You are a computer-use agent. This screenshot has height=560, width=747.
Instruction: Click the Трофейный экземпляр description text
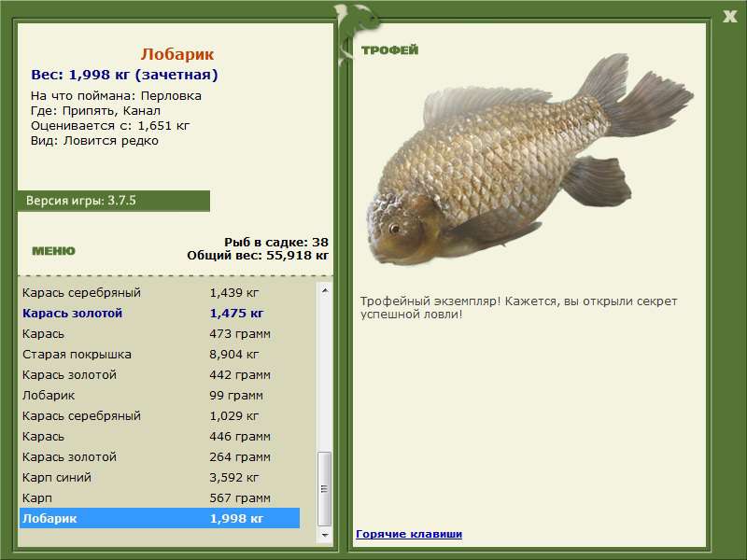[x=518, y=308]
